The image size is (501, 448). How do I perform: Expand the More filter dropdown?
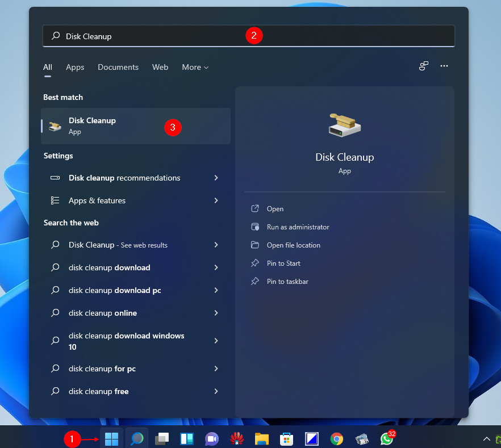(x=195, y=67)
